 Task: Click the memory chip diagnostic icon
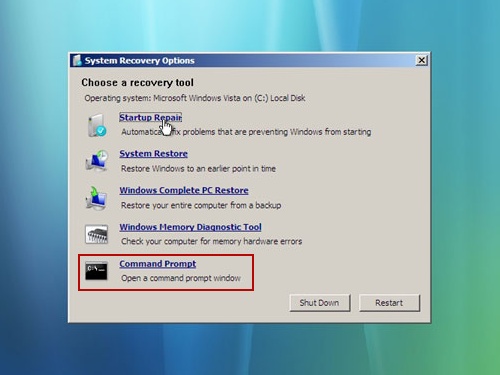coord(96,234)
